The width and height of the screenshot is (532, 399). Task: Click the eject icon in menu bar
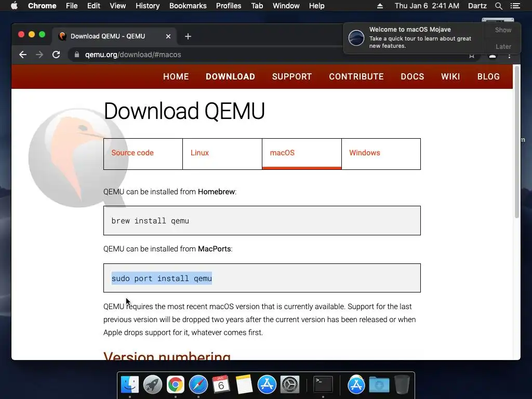380,6
